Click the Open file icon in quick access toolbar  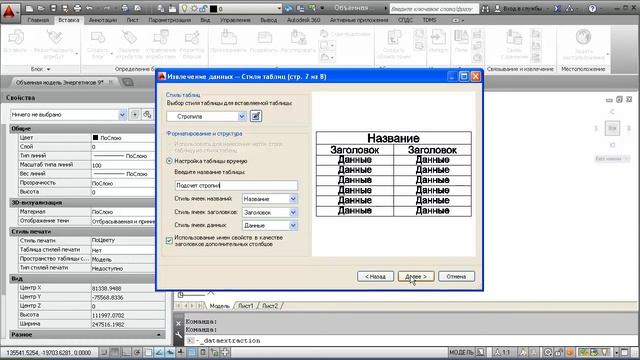tap(41, 8)
